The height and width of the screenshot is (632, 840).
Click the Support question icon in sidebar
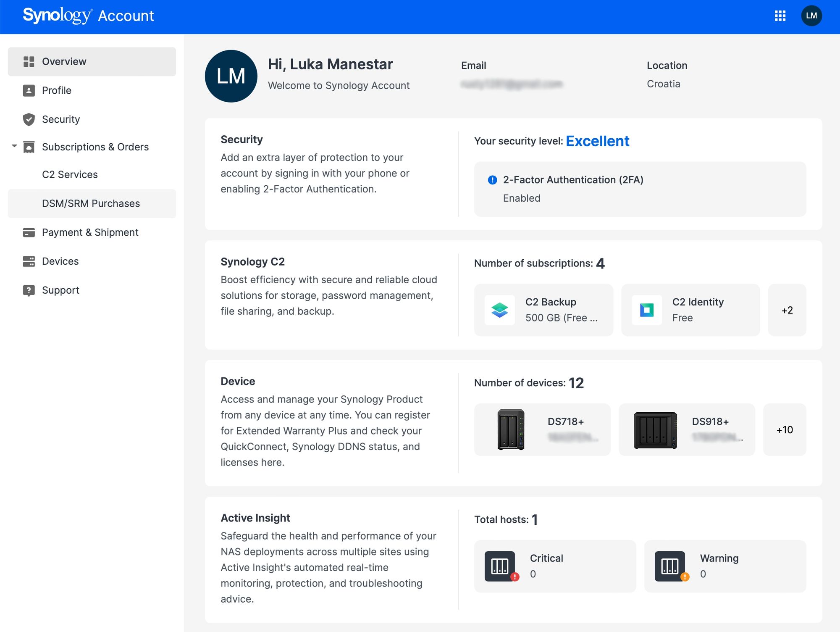(x=29, y=290)
